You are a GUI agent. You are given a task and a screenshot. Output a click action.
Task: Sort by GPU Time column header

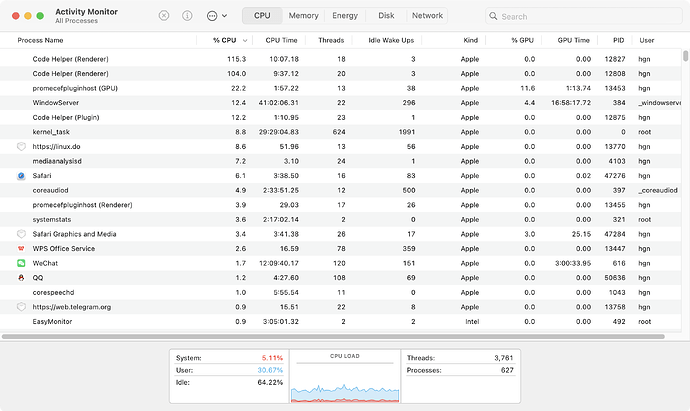tap(573, 40)
